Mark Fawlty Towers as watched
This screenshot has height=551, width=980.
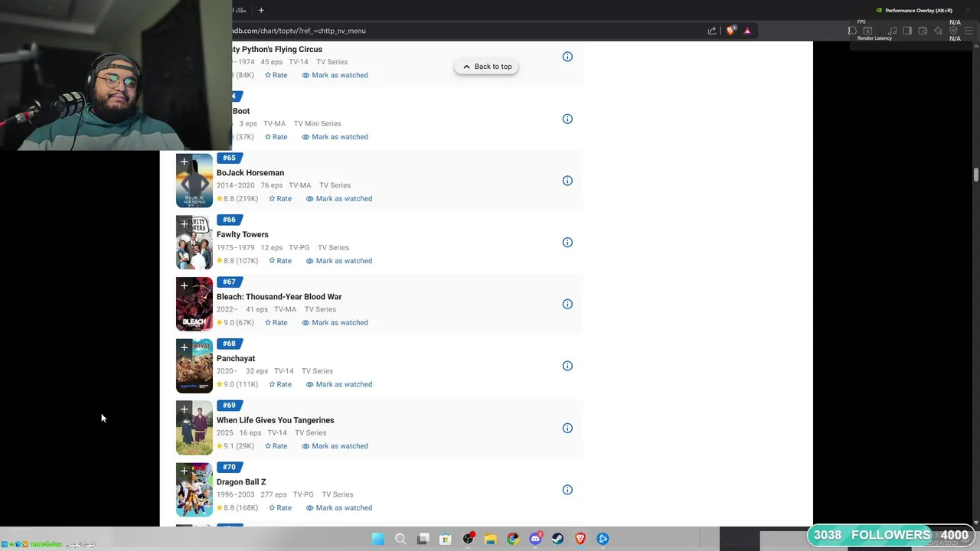[339, 261]
